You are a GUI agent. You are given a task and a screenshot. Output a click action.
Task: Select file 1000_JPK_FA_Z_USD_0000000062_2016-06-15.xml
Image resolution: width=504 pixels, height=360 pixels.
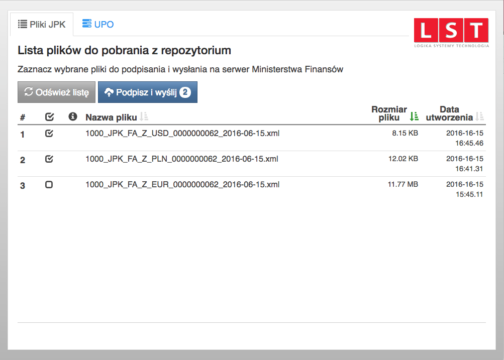click(x=182, y=133)
